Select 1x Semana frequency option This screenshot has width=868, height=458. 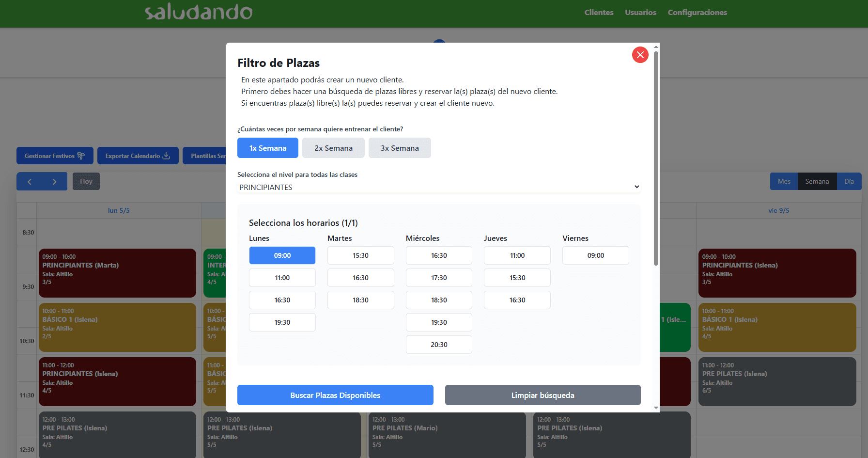[x=267, y=148]
